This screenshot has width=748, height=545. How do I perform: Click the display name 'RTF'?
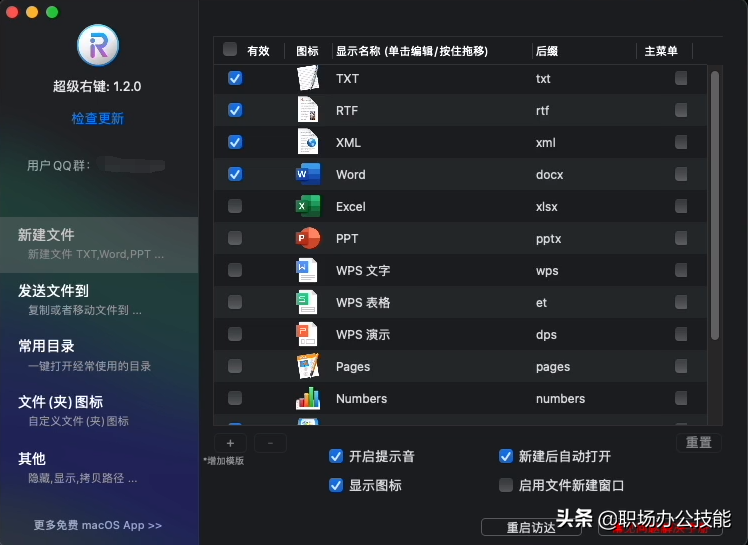(347, 111)
